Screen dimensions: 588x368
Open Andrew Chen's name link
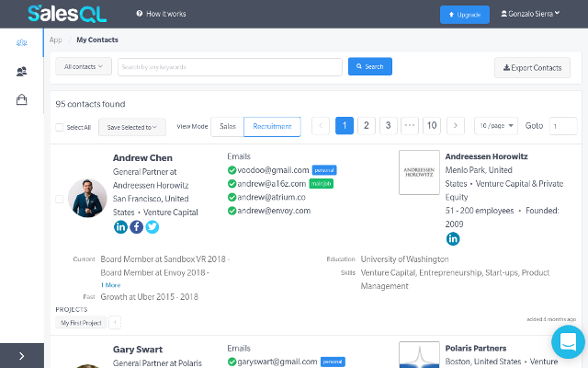click(x=142, y=157)
